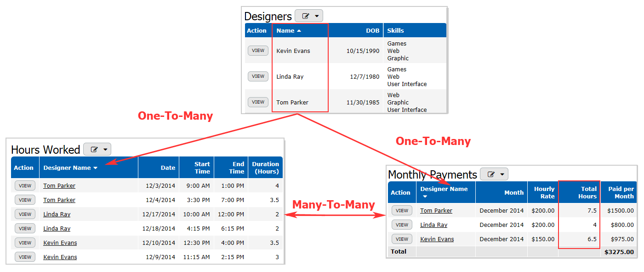View Kevin Evans monthly payment record
This screenshot has height=272, width=644.
(x=402, y=239)
